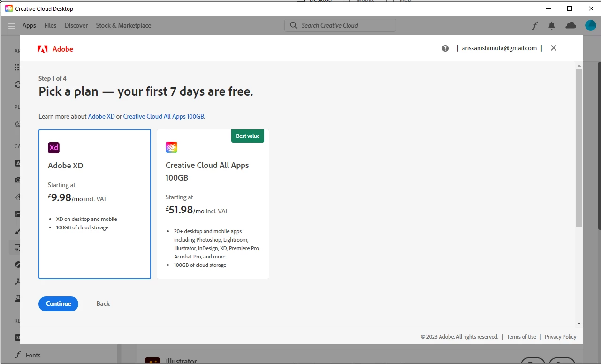601x364 pixels.
Task: Open the account profile avatar
Action: (x=590, y=25)
